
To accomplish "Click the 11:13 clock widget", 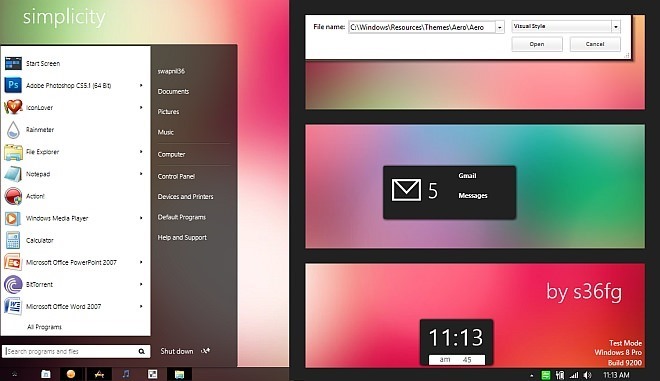I will (x=456, y=342).
